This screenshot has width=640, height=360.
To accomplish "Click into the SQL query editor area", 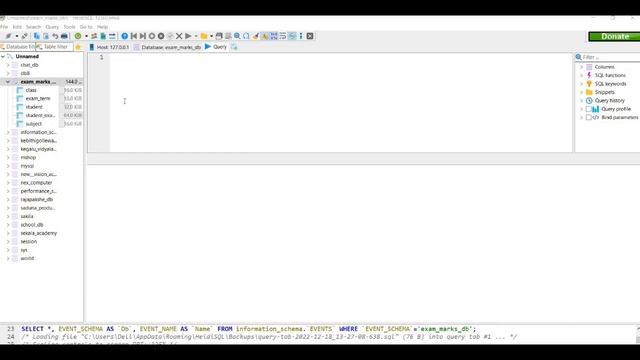I will [x=341, y=102].
